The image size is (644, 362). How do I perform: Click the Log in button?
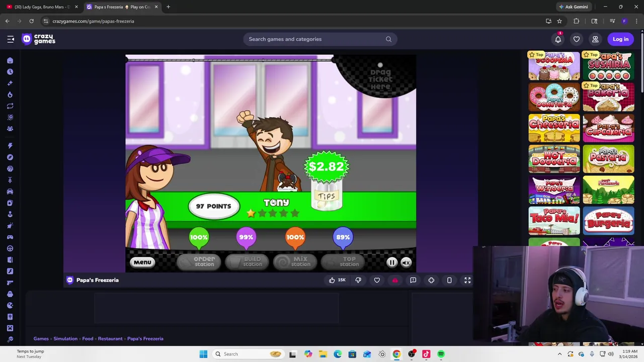pyautogui.click(x=620, y=39)
